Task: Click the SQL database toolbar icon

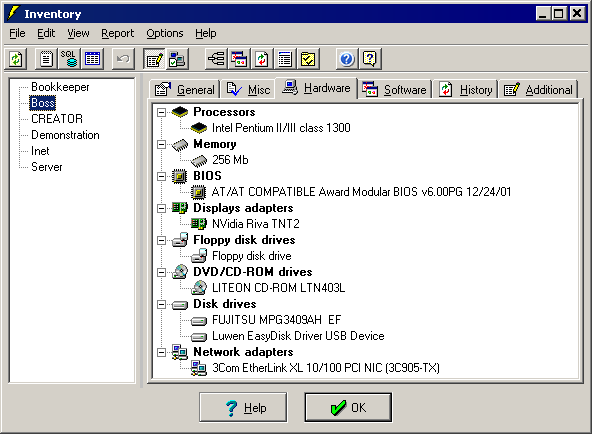Action: [69, 59]
